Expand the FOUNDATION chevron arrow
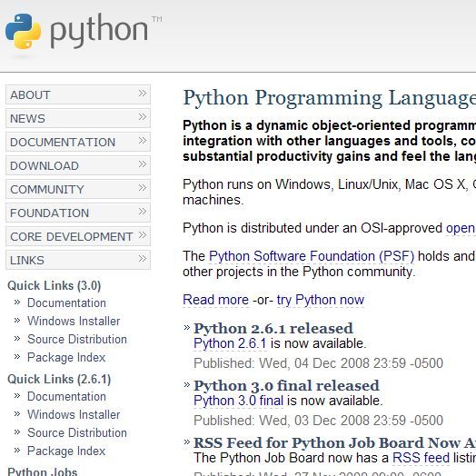 [x=143, y=212]
